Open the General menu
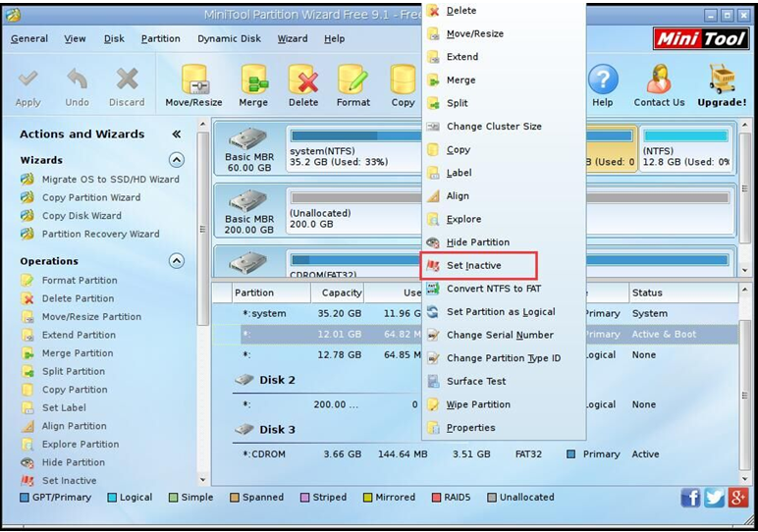 [x=29, y=38]
